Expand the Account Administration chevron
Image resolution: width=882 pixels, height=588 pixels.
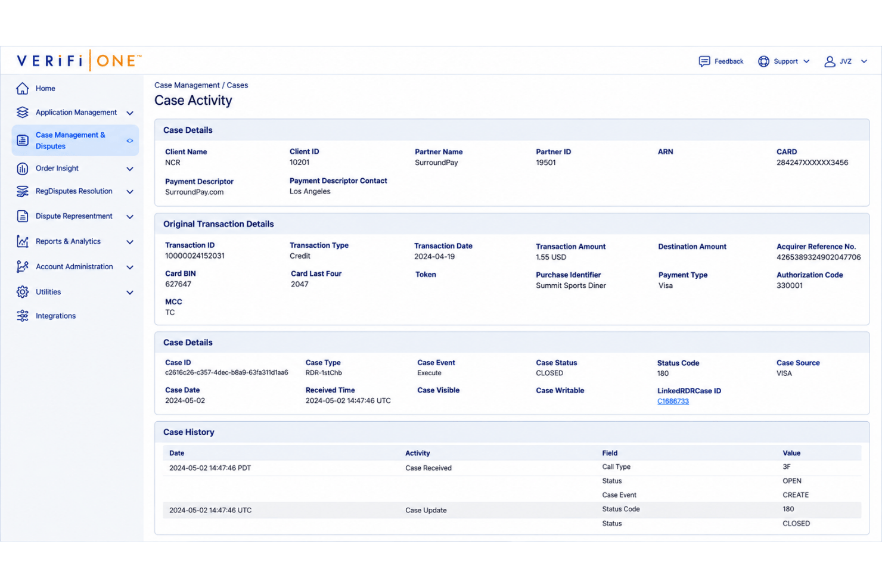coord(130,267)
